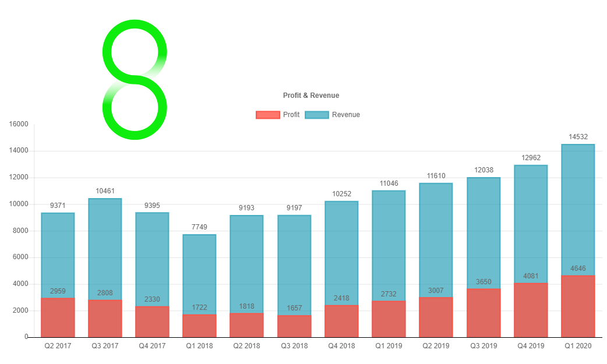
Task: Click the Q1 2020 x-axis label
Action: click(578, 346)
